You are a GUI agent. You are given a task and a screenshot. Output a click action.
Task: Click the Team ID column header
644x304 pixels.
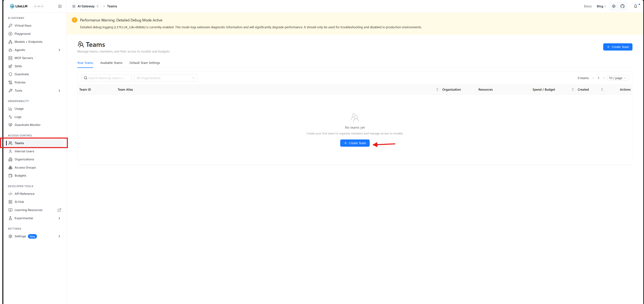coord(85,89)
